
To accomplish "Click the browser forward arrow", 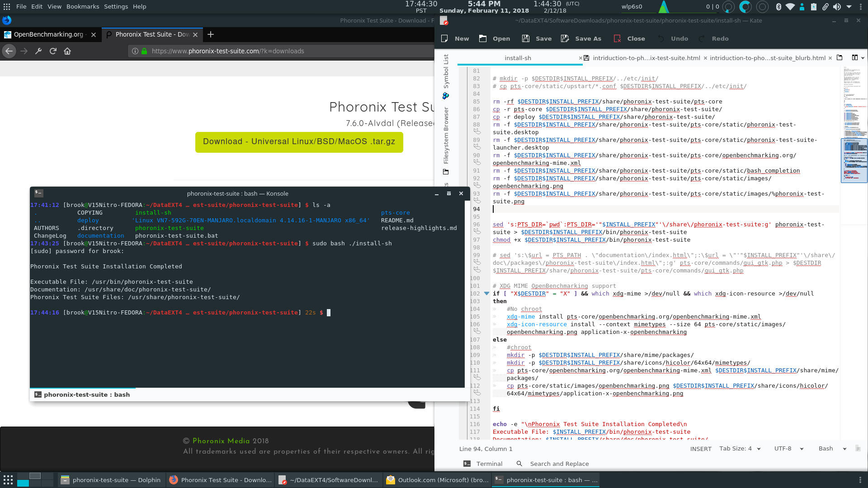I will point(24,51).
